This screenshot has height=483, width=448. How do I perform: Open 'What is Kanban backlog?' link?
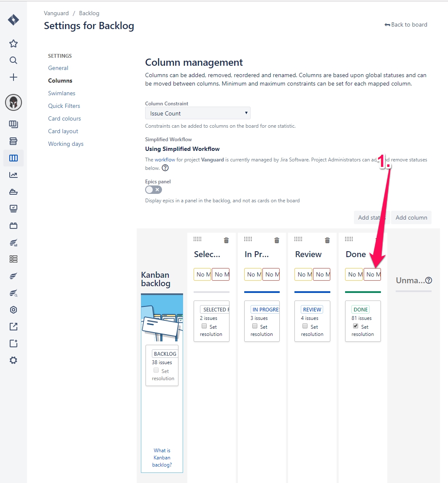coord(162,457)
